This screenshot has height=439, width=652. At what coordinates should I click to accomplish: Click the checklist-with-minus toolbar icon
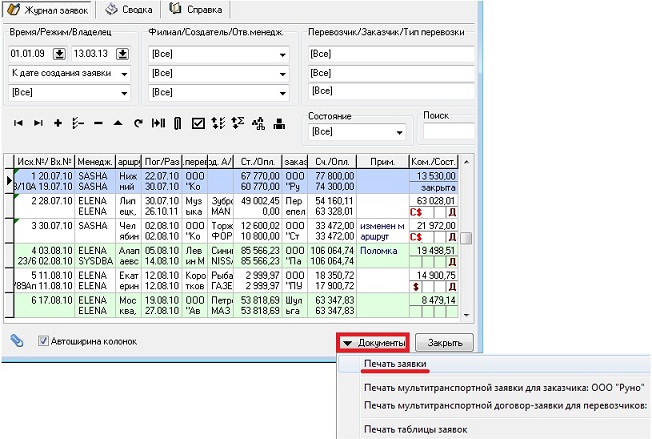[x=78, y=123]
